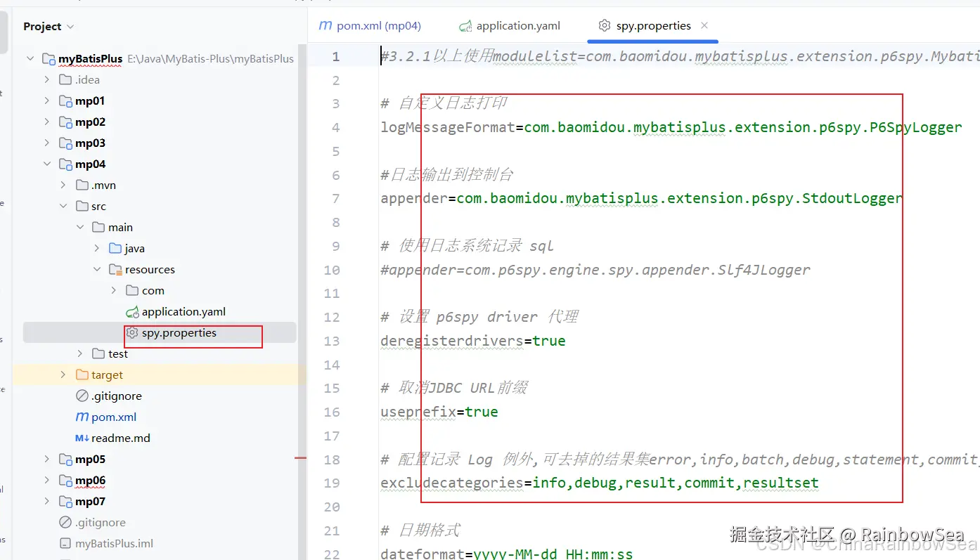Viewport: 980px width, 560px height.
Task: Select the myBatisPlus project folder icon
Action: pos(49,58)
